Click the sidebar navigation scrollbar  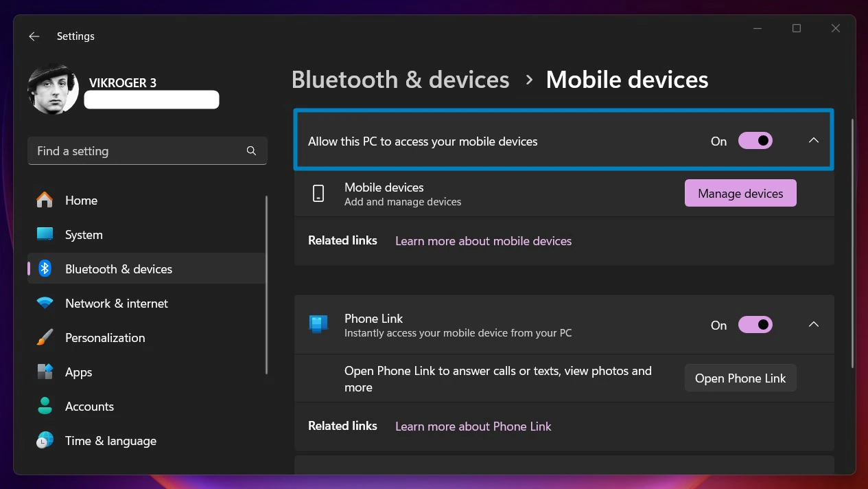[266, 285]
